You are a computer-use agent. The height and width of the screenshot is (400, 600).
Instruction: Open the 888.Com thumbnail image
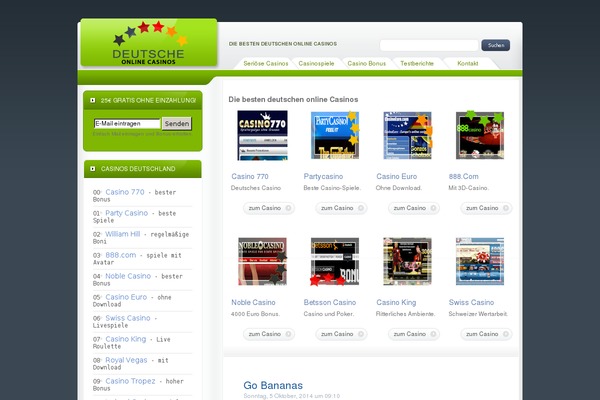[480, 135]
